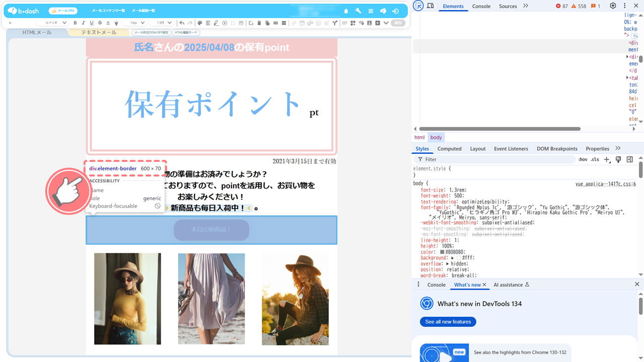Image resolution: width=644 pixels, height=362 pixels.
Task: Open the Layout tab
Action: (x=478, y=149)
